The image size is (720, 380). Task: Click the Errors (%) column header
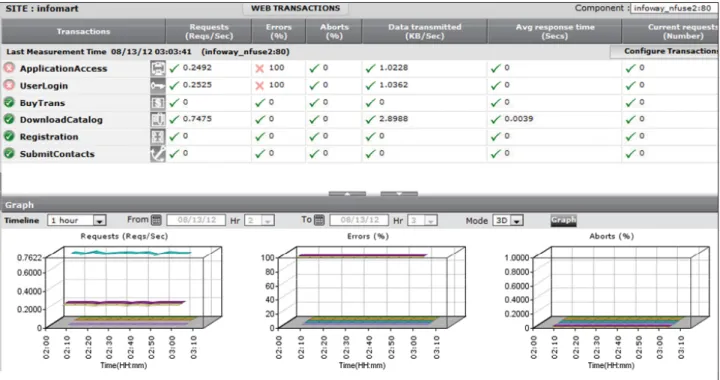pyautogui.click(x=279, y=31)
